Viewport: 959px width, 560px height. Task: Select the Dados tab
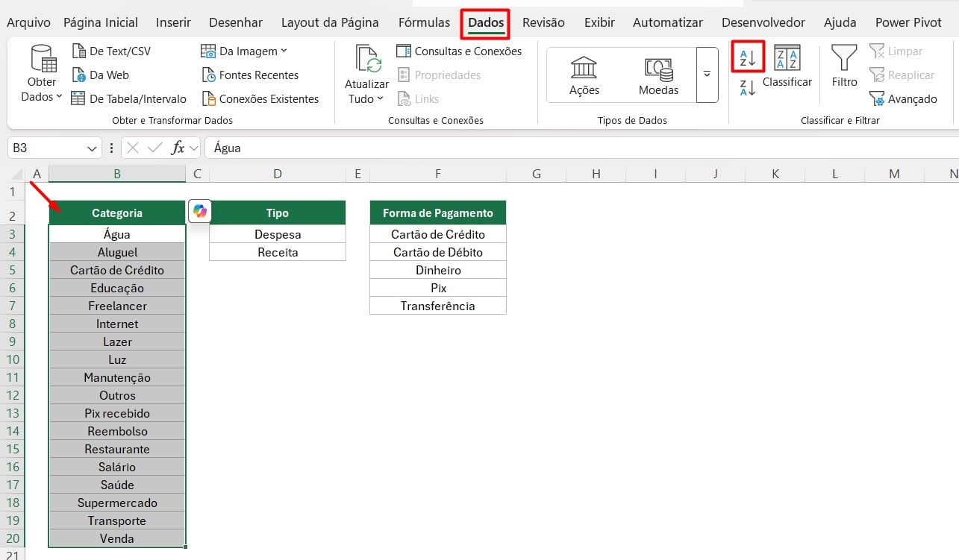click(486, 23)
